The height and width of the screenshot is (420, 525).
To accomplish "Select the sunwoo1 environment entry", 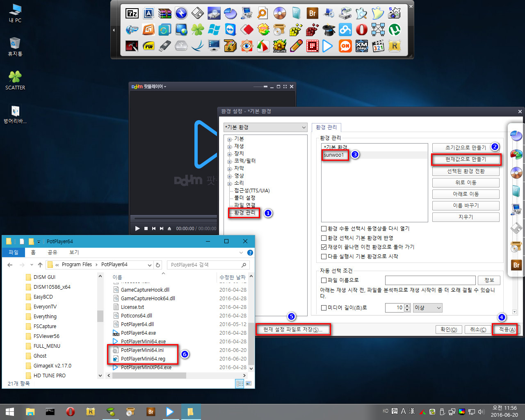I will click(x=334, y=155).
